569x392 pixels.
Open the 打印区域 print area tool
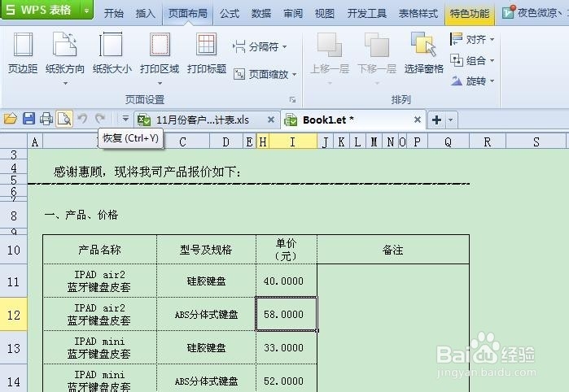coord(160,58)
